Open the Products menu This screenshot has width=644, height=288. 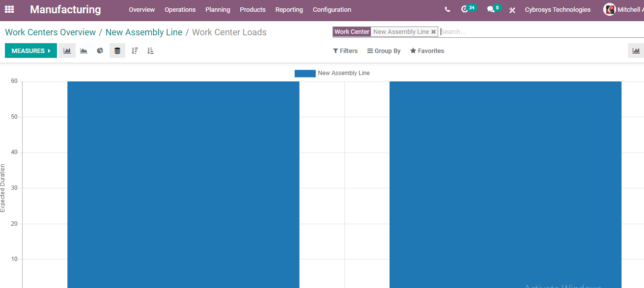coord(252,10)
